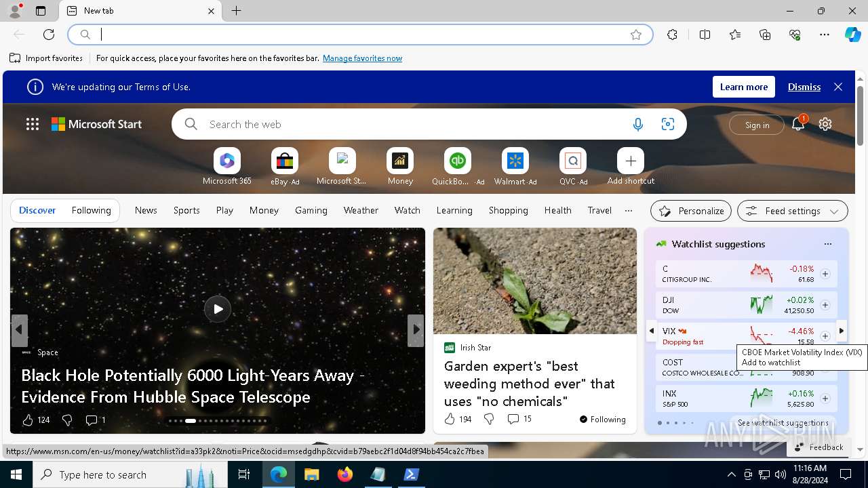Open Windows Start menu
Viewport: 868px width, 488px height.
[x=16, y=474]
